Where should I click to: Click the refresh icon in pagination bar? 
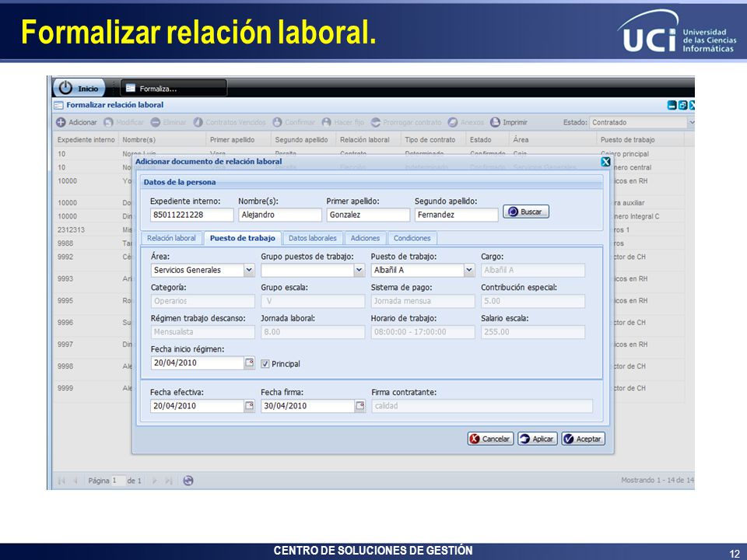[188, 481]
